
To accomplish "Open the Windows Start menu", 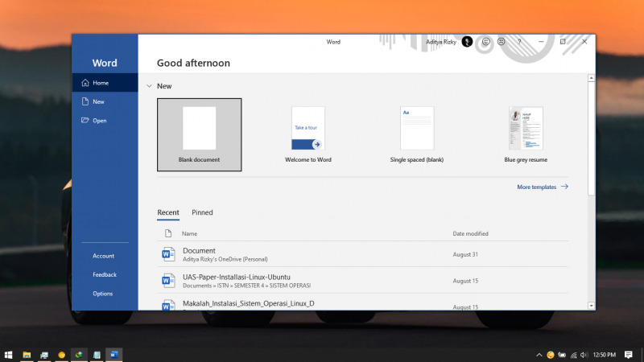I will click(8, 355).
